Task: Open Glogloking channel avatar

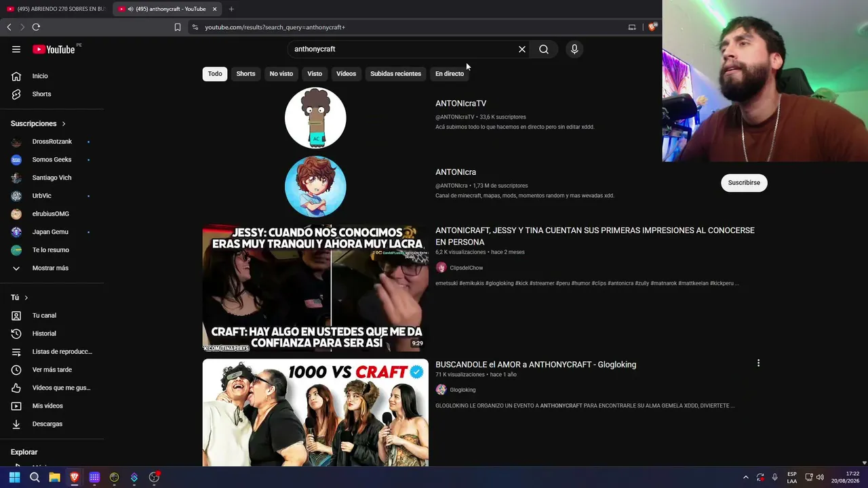Action: tap(441, 390)
